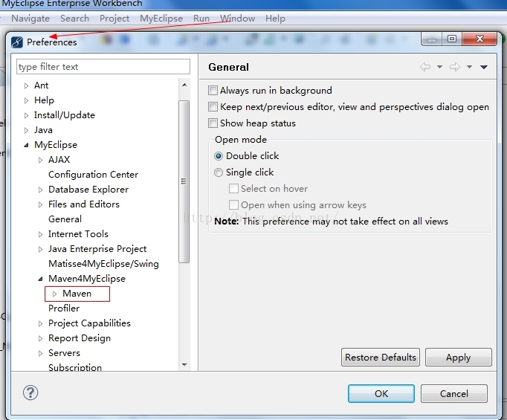This screenshot has width=507, height=420.
Task: Open the Window menu
Action: (238, 19)
